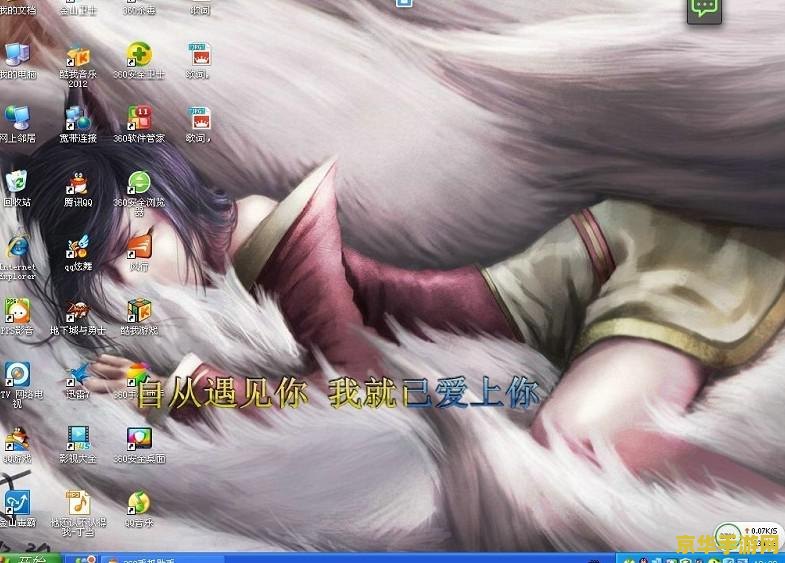
Task: Click the PPS影音 desktop icon
Action: click(17, 313)
